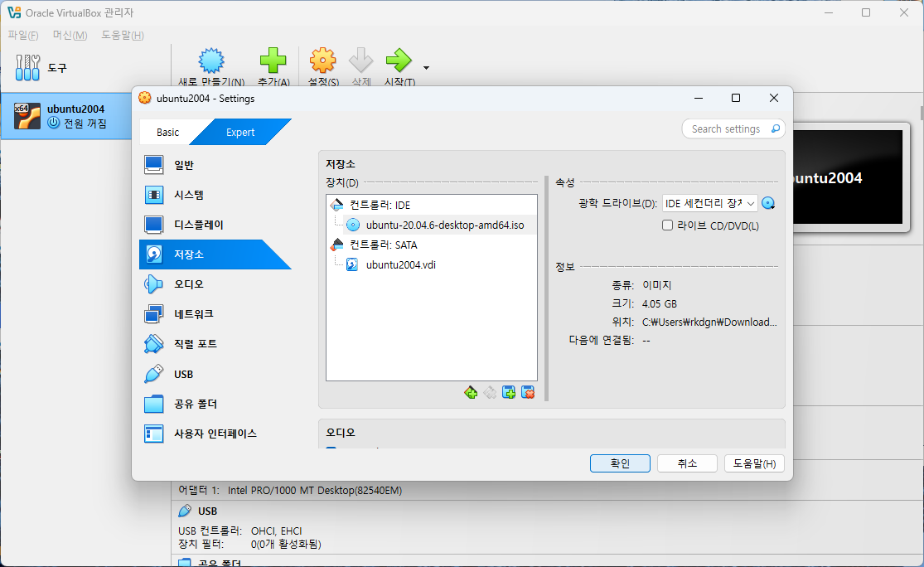Switch to the Expert tab
The image size is (924, 567).
pos(240,133)
